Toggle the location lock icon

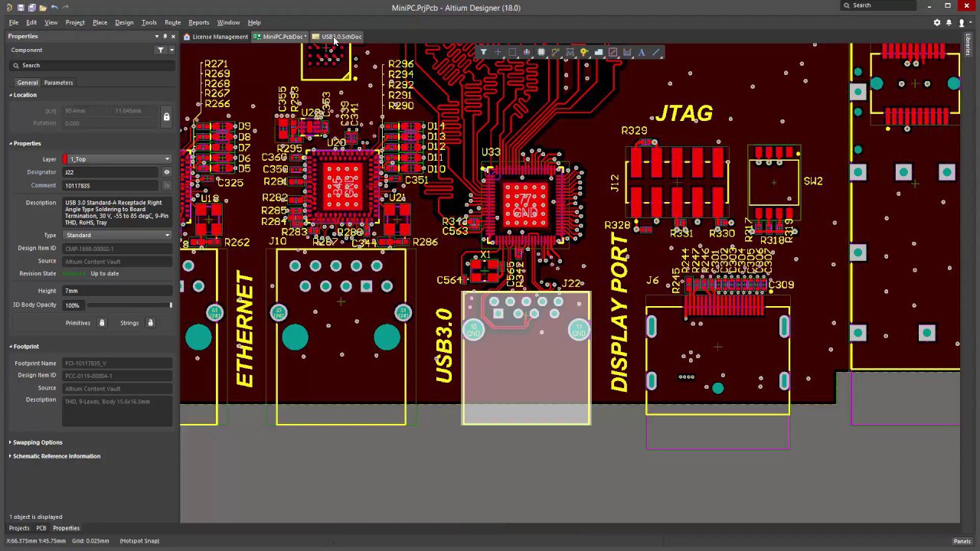click(x=166, y=116)
